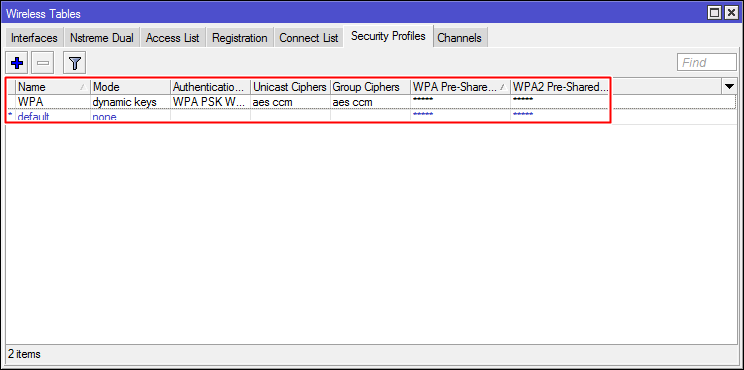The width and height of the screenshot is (744, 370).
Task: Sort by the Name column header
Action: [53, 87]
